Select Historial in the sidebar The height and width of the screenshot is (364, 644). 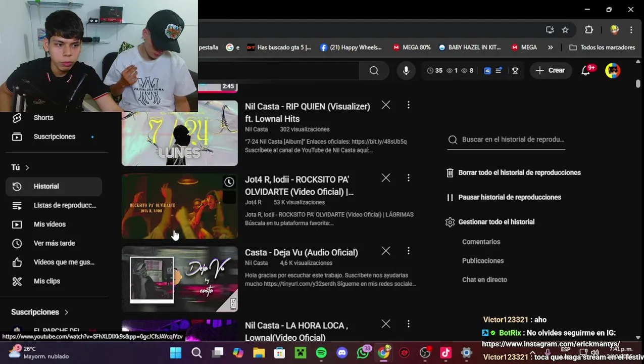54,186
